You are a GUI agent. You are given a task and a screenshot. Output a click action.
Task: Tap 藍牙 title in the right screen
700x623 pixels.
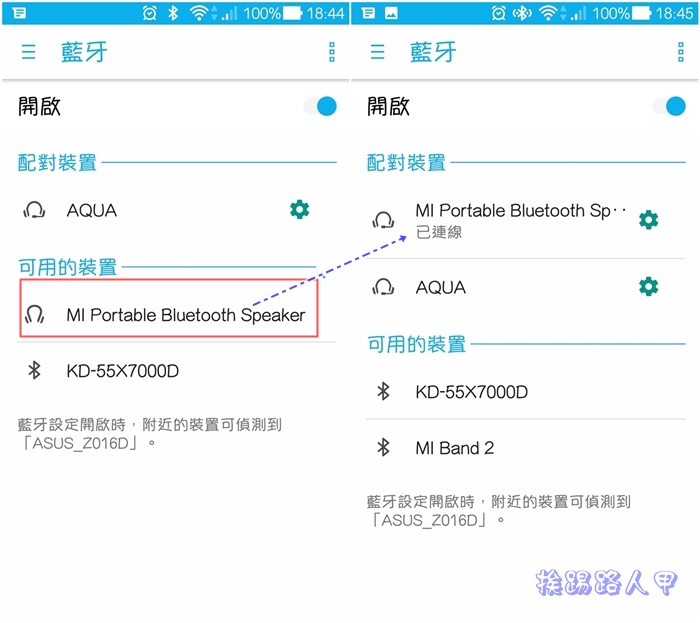pyautogui.click(x=433, y=52)
